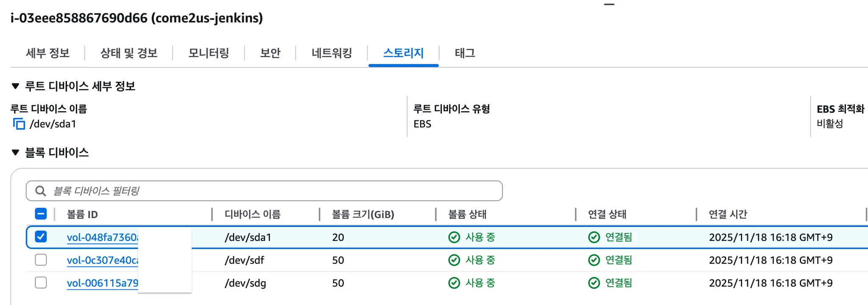868x305 pixels.
Task: Switch to the 네트워킹 tab
Action: pos(332,53)
